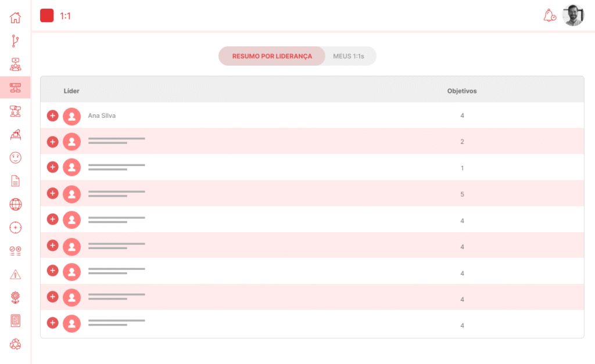The width and height of the screenshot is (595, 364).
Task: Switch to the MEUS 1:1s tab
Action: coord(349,56)
